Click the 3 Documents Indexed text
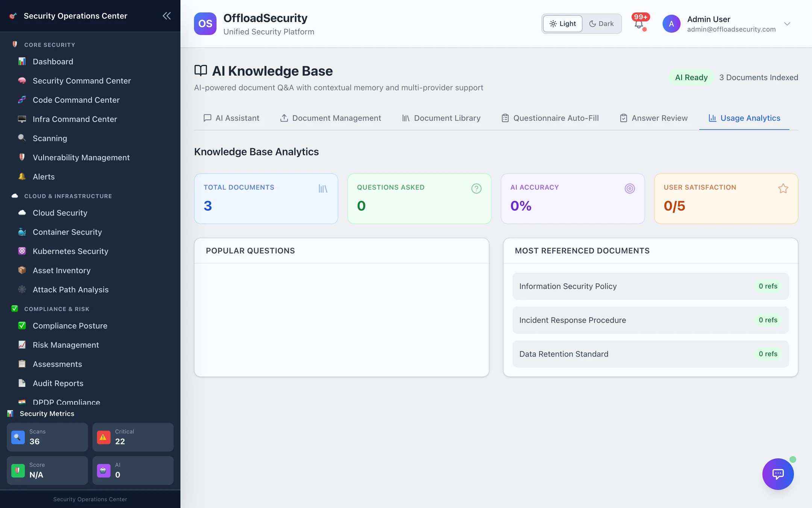This screenshot has width=812, height=508. [759, 78]
